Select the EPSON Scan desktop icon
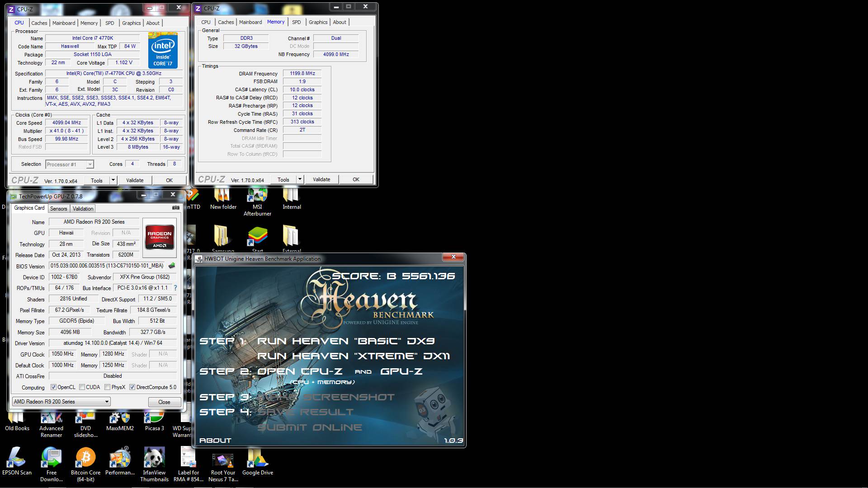The image size is (868, 488). click(x=17, y=462)
